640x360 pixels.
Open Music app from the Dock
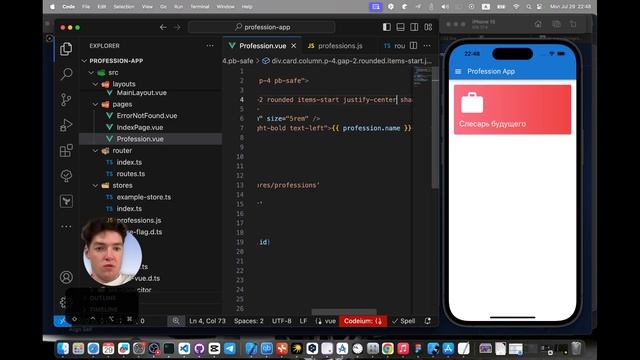click(403, 348)
